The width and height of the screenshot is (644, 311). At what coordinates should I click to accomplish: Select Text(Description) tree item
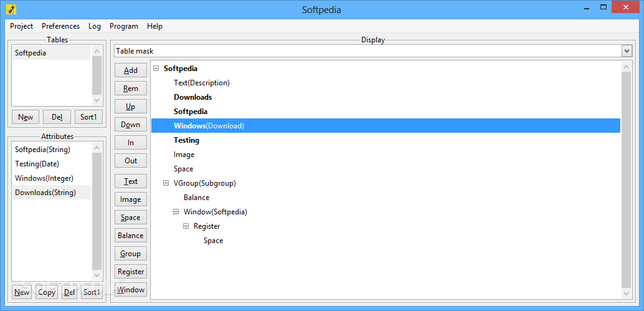pyautogui.click(x=202, y=83)
